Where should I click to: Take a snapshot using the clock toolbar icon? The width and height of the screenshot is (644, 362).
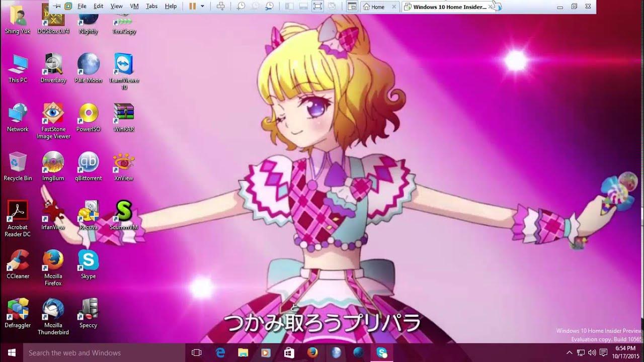[241, 6]
